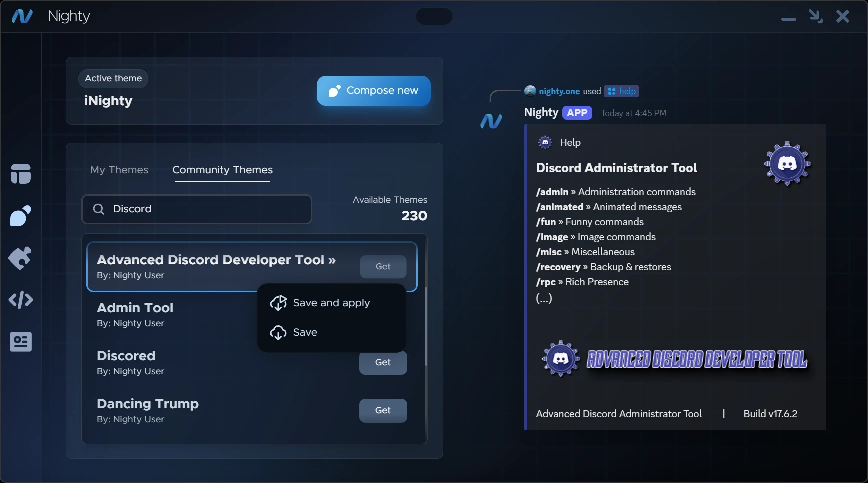Select the Discored theme title

[126, 356]
